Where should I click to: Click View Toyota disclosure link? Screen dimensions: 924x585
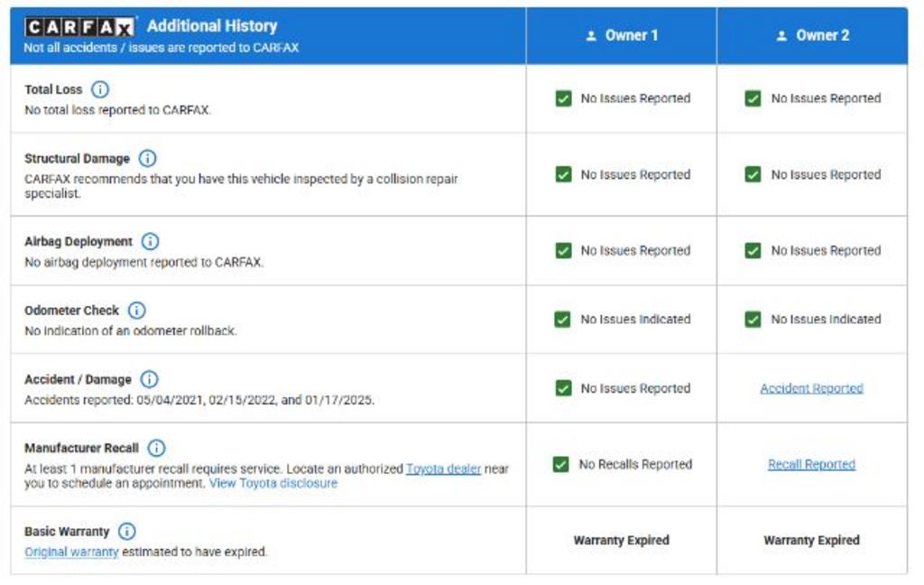tap(273, 483)
